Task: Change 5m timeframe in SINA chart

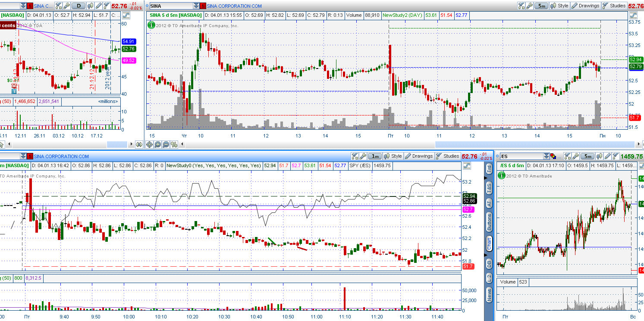Action: click(x=541, y=6)
